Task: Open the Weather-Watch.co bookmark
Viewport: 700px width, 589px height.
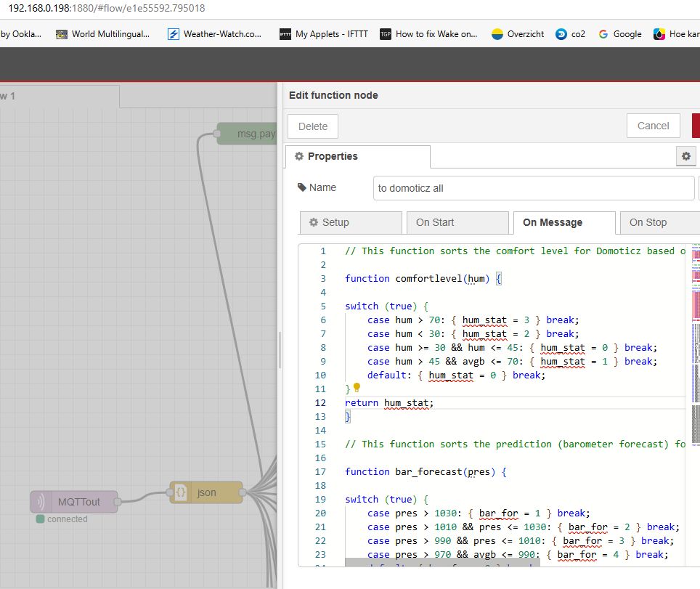Action: (215, 34)
